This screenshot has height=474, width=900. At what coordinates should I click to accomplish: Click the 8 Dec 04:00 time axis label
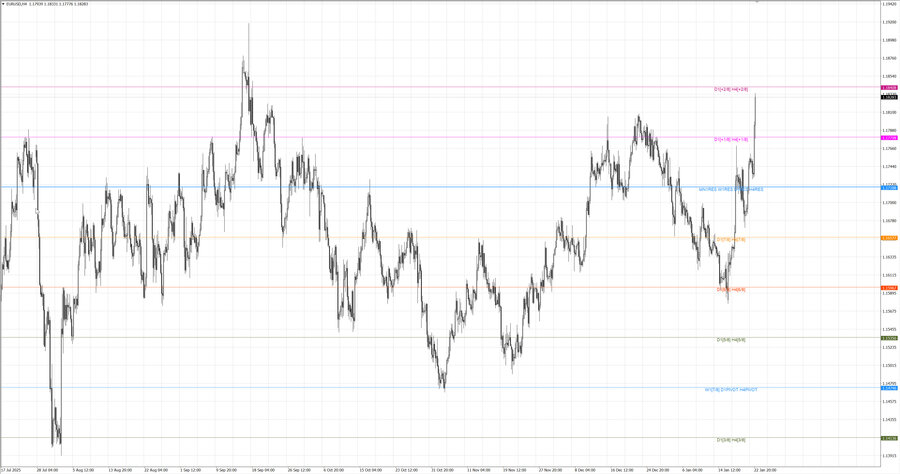pos(585,470)
